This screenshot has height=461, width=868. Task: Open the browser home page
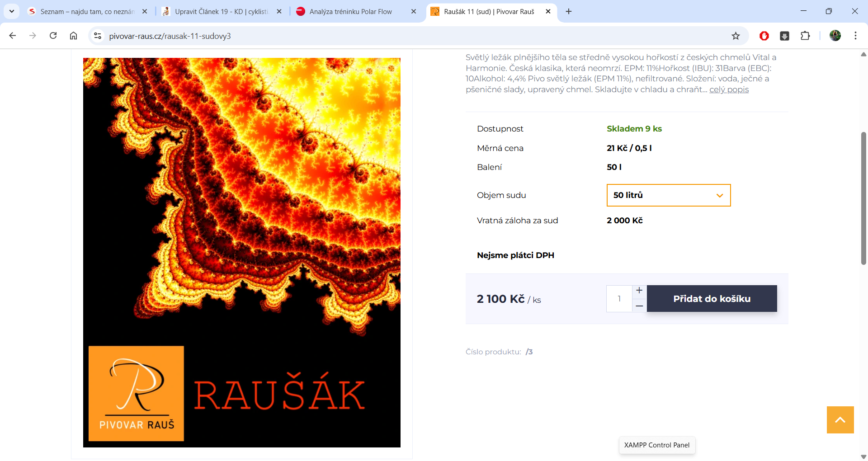pos(73,36)
